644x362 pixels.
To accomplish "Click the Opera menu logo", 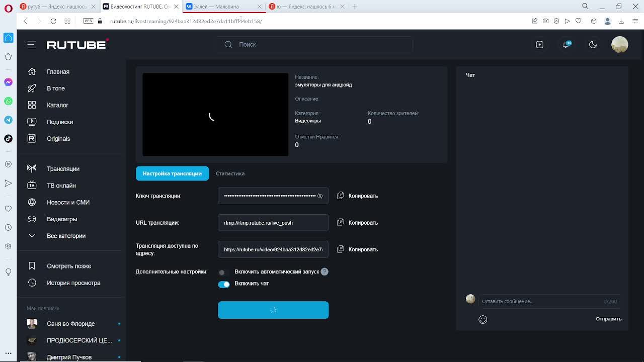I will (8, 8).
